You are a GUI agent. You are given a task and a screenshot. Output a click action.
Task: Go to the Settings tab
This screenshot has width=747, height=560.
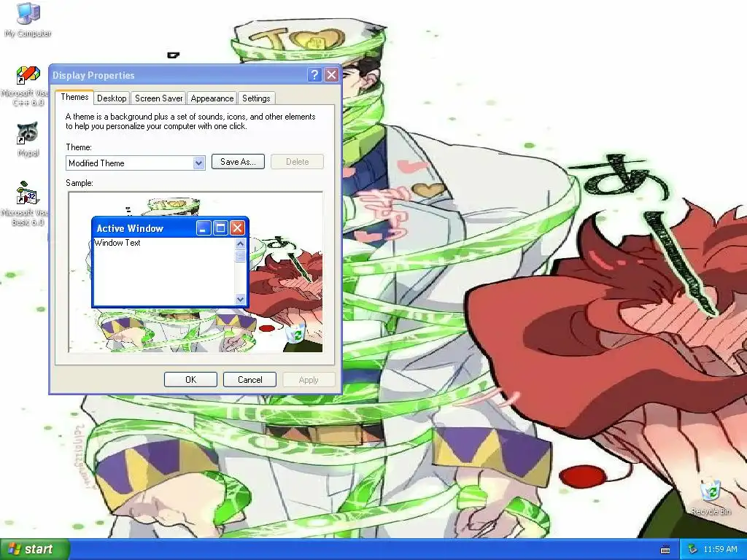[x=256, y=98]
